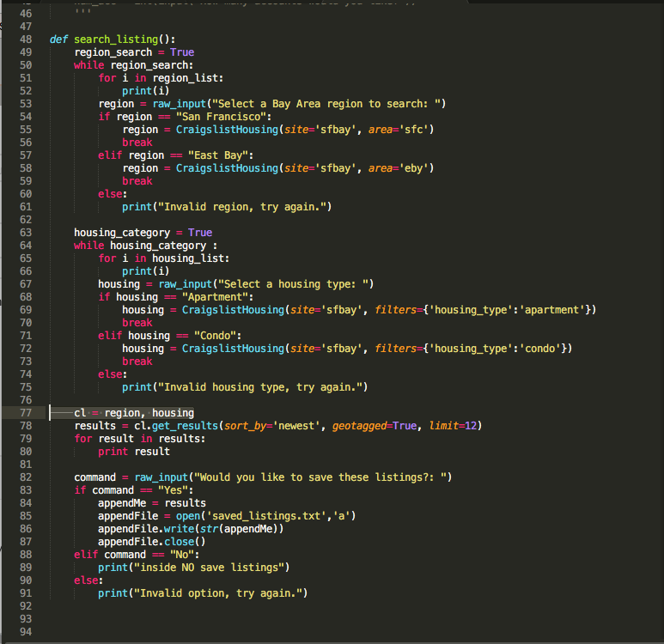
Task: Click 'while housing_category :' statement
Action: tap(145, 246)
